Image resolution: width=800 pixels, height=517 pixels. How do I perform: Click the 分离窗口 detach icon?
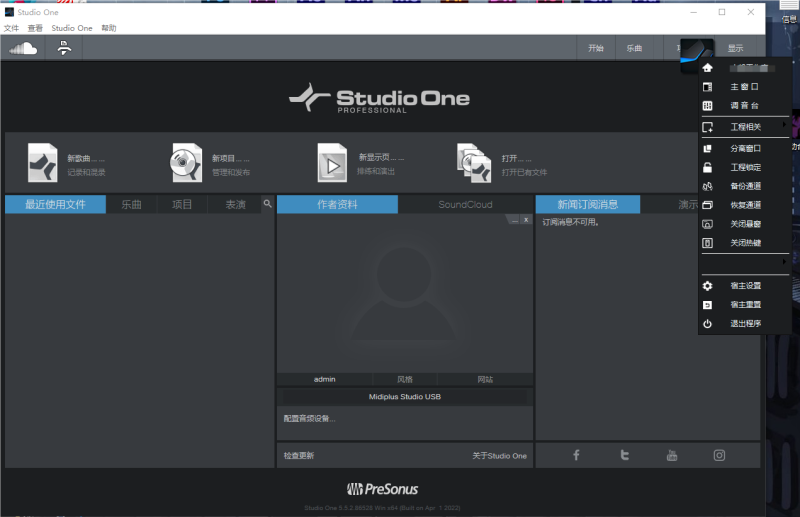[x=707, y=149]
